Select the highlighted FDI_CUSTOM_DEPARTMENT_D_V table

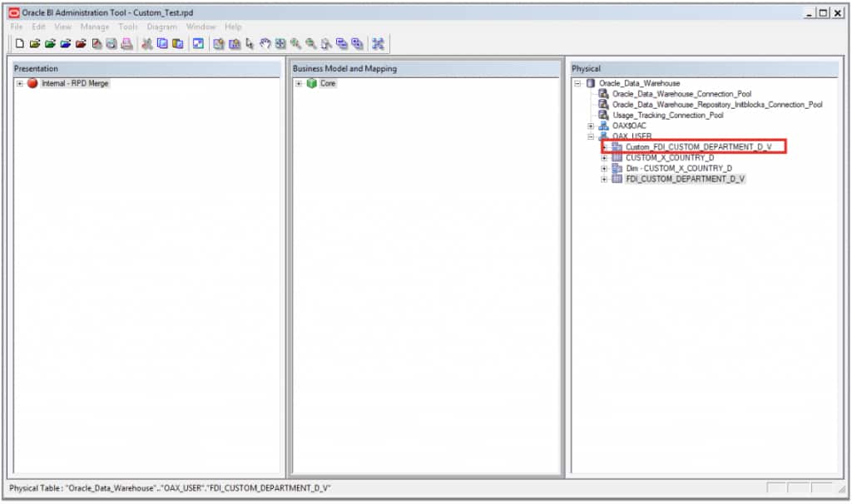pos(686,179)
